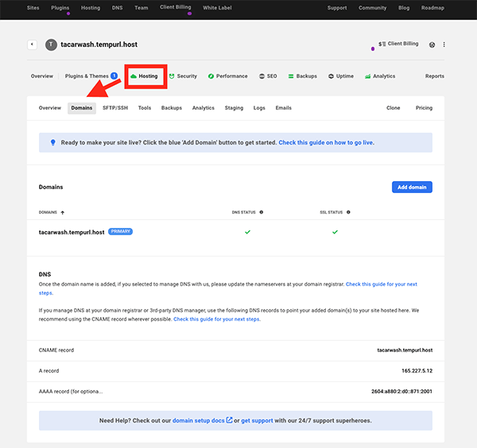This screenshot has width=477, height=448.
Task: Open the Security section tab
Action: 183,76
